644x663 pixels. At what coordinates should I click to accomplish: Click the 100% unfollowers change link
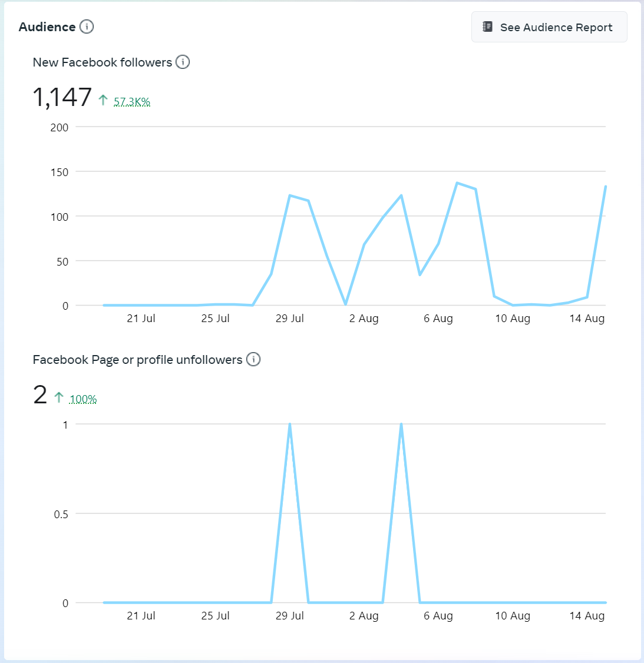pyautogui.click(x=83, y=399)
